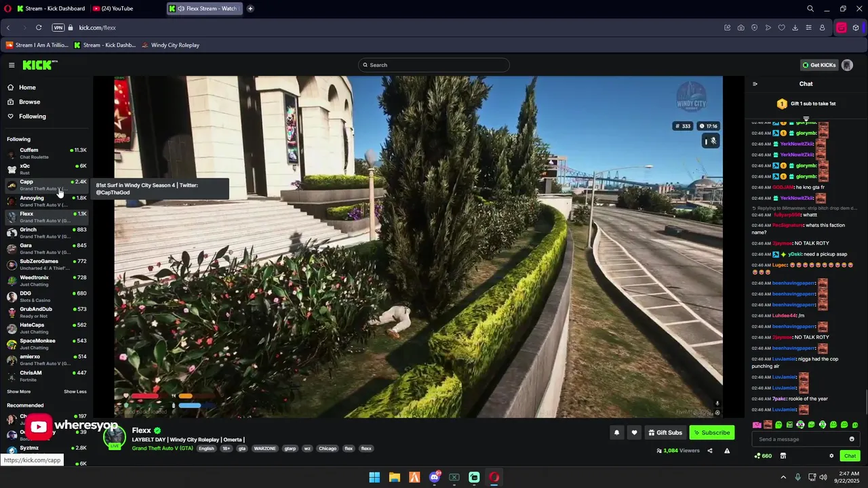Click the taskbar volume icon

tap(823, 477)
